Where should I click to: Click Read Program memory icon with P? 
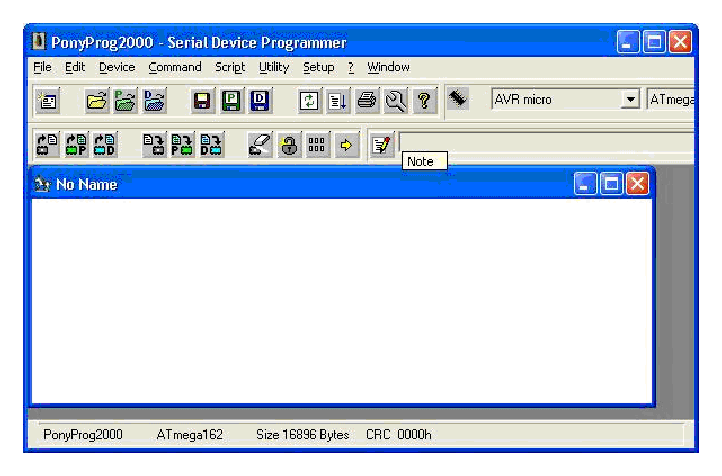pos(76,145)
